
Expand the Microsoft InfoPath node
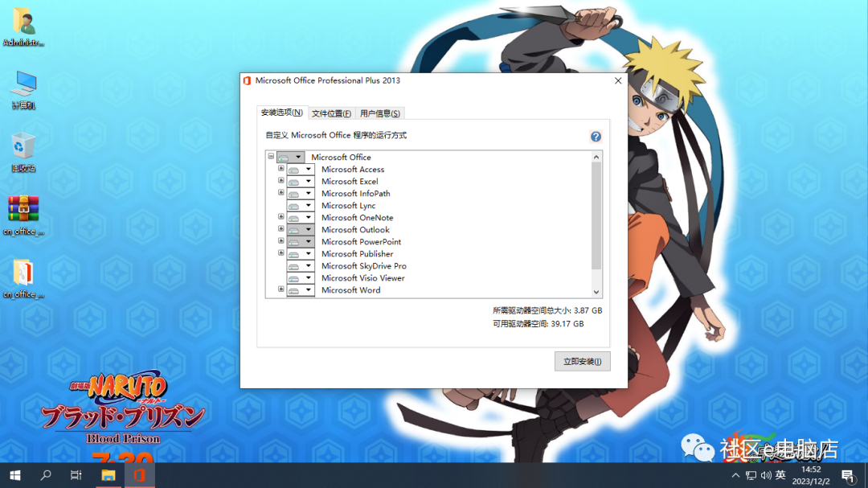tap(281, 193)
